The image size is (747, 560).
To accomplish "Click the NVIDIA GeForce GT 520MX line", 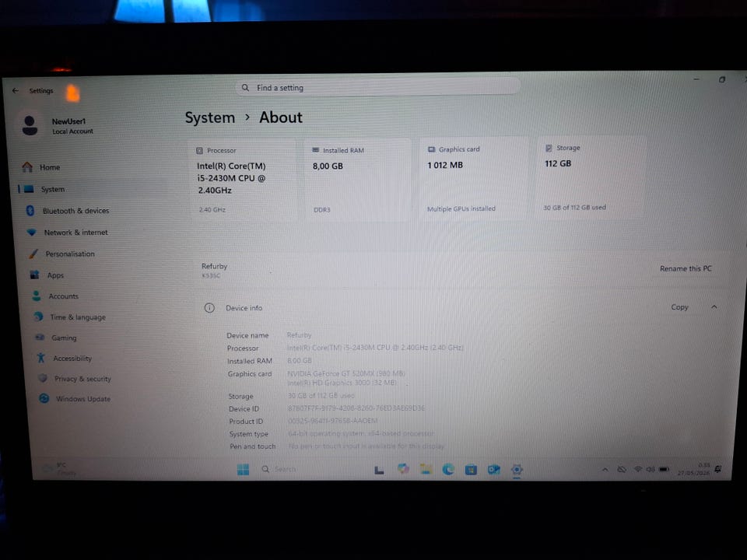I will pos(345,374).
